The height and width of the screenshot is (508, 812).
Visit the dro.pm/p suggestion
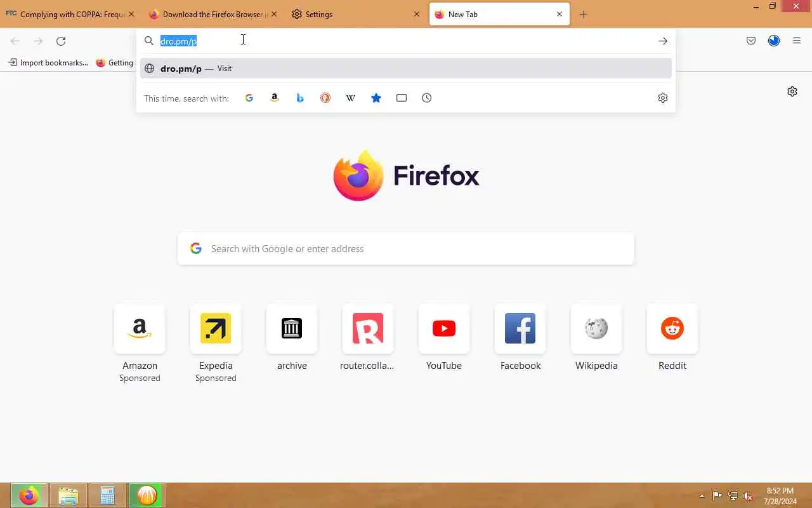pos(406,69)
